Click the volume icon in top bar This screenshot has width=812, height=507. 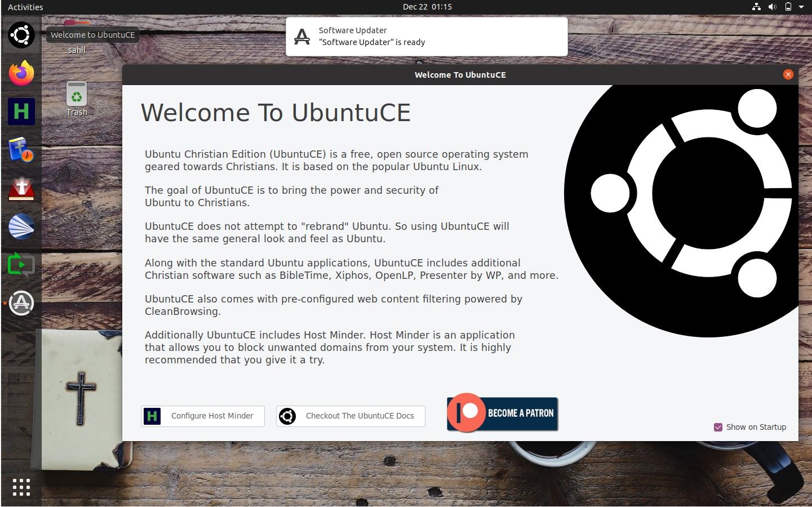tap(772, 7)
